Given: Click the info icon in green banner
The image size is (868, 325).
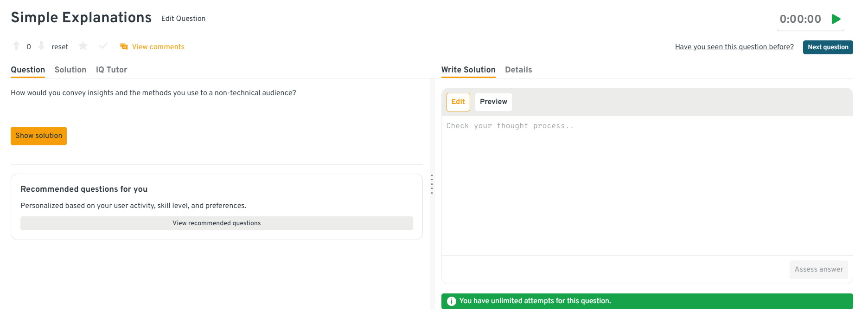Looking at the screenshot, I should point(451,301).
